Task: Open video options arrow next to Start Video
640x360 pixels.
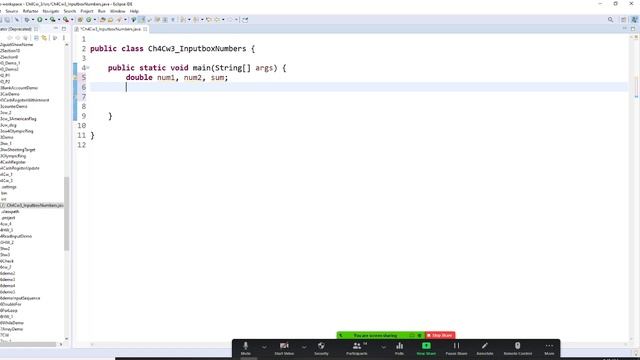Action: [x=304, y=347]
